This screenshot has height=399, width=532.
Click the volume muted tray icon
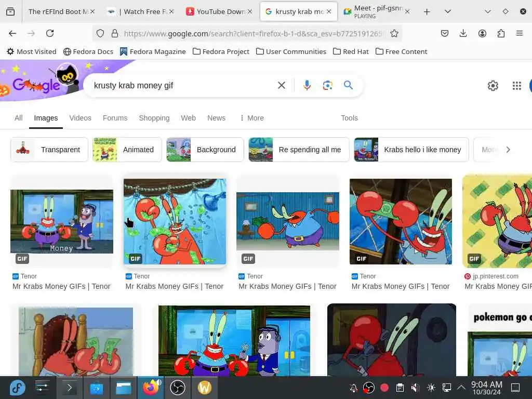415,388
